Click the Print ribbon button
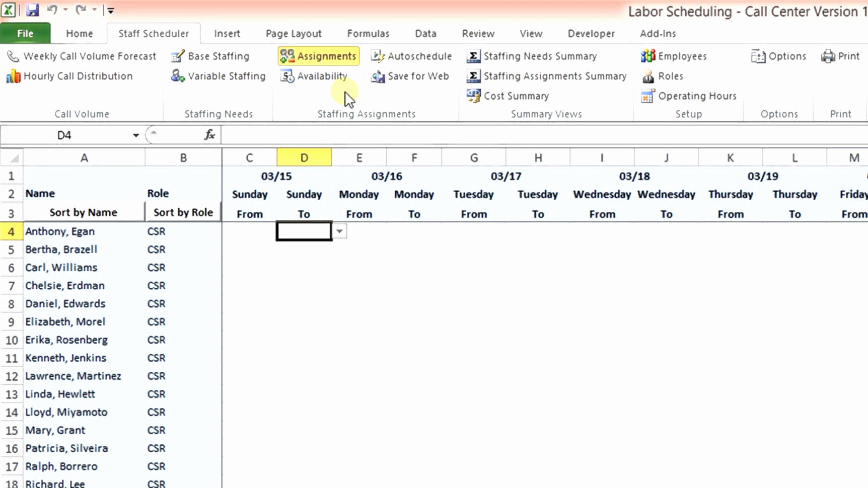The width and height of the screenshot is (868, 488). 840,56
